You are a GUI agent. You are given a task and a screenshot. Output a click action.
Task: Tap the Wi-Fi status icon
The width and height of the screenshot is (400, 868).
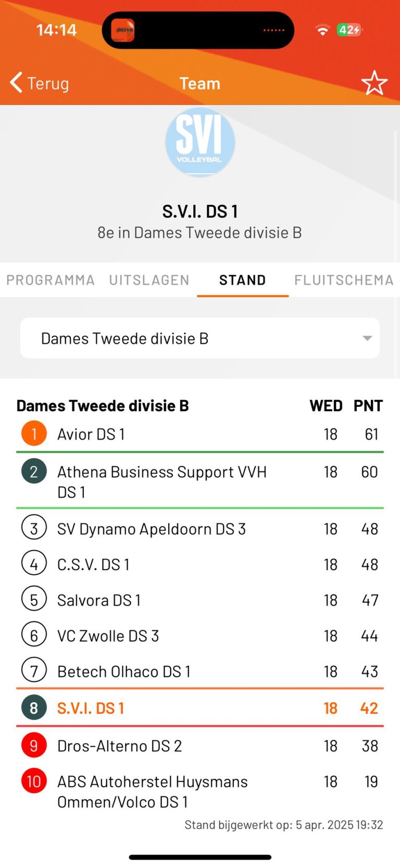[x=323, y=30]
